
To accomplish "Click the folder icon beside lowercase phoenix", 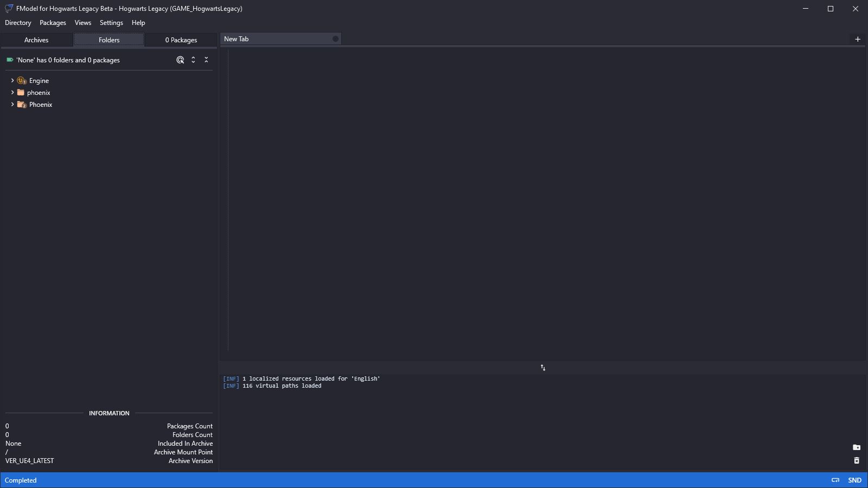I will [x=21, y=93].
